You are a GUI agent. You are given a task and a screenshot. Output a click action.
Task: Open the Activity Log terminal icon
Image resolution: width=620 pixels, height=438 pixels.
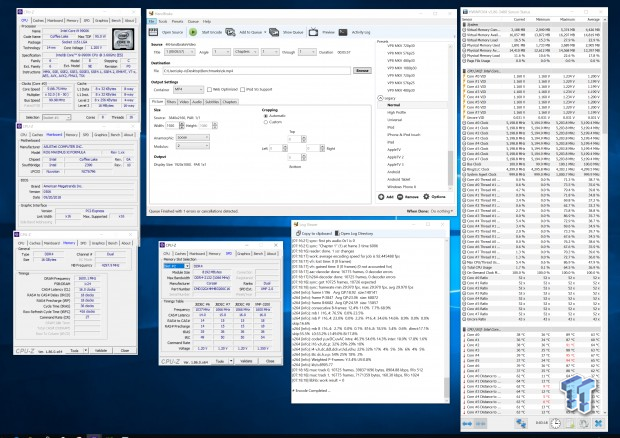[343, 32]
